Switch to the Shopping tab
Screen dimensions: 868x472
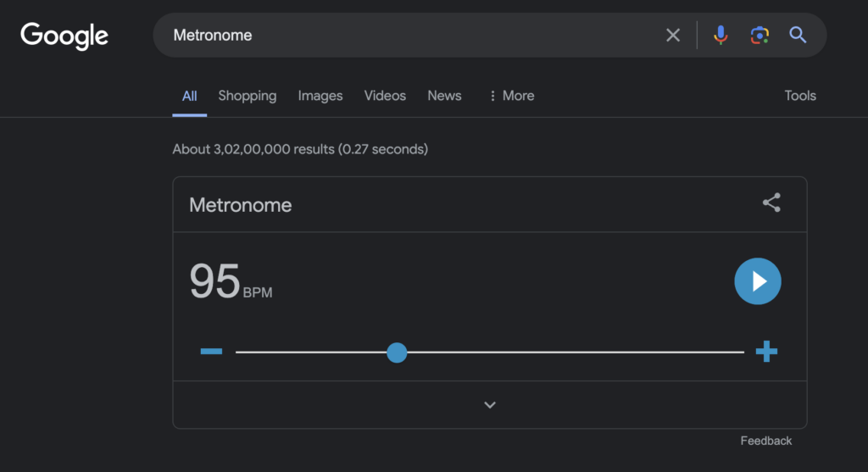click(247, 96)
